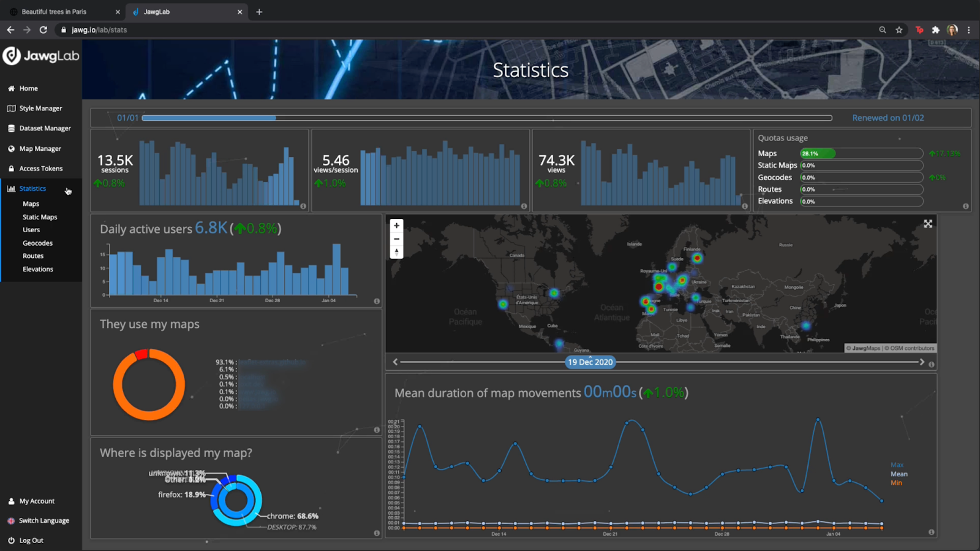
Task: Open Style Manager in the sidebar
Action: click(x=41, y=108)
